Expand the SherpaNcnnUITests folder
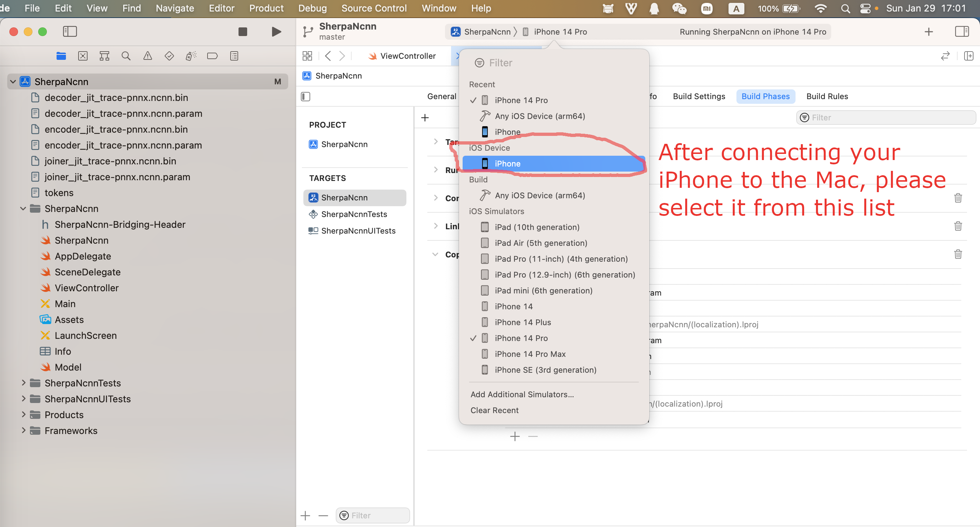 tap(23, 399)
